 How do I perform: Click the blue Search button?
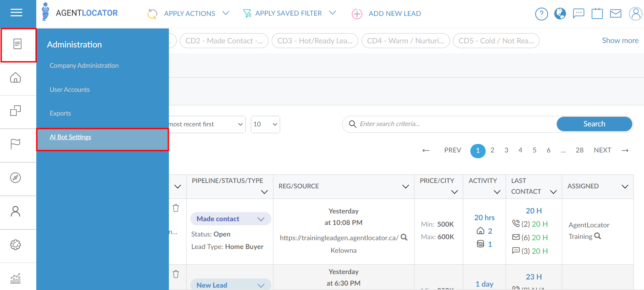[x=594, y=124]
